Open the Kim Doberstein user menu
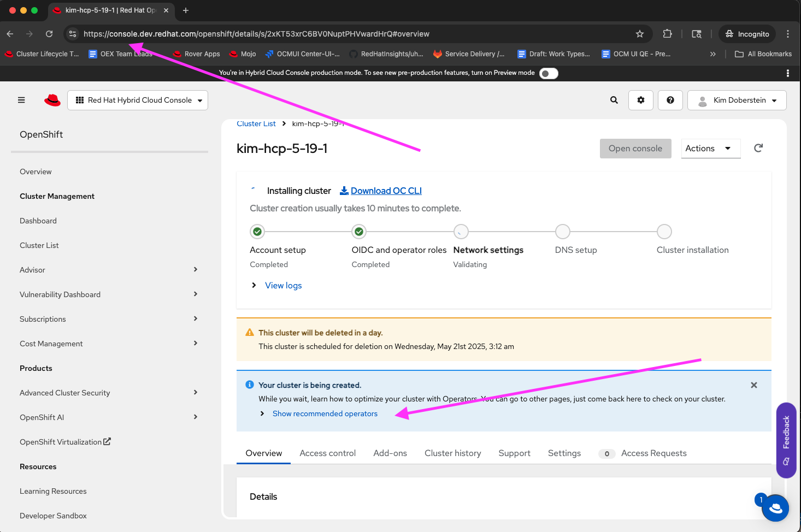801x532 pixels. point(737,100)
